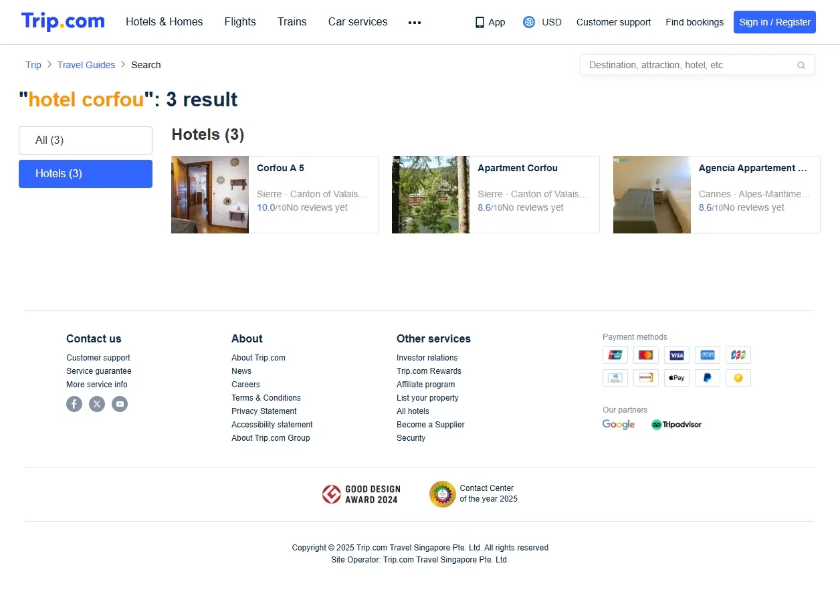Viewport: 840px width, 616px height.
Task: Open Investor relations link
Action: pos(427,358)
